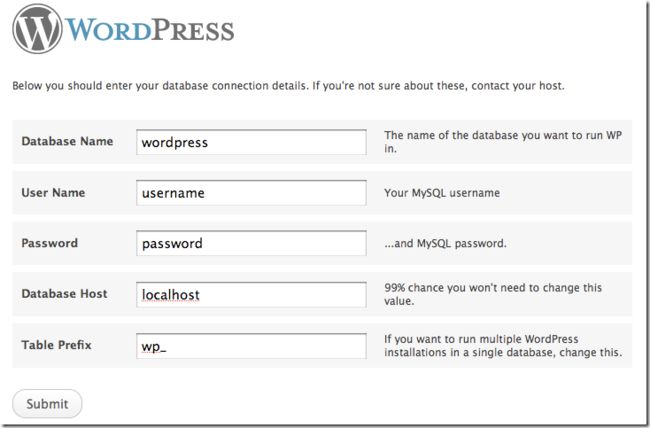Click the "Password" field label
This screenshot has width=650, height=428.
49,243
